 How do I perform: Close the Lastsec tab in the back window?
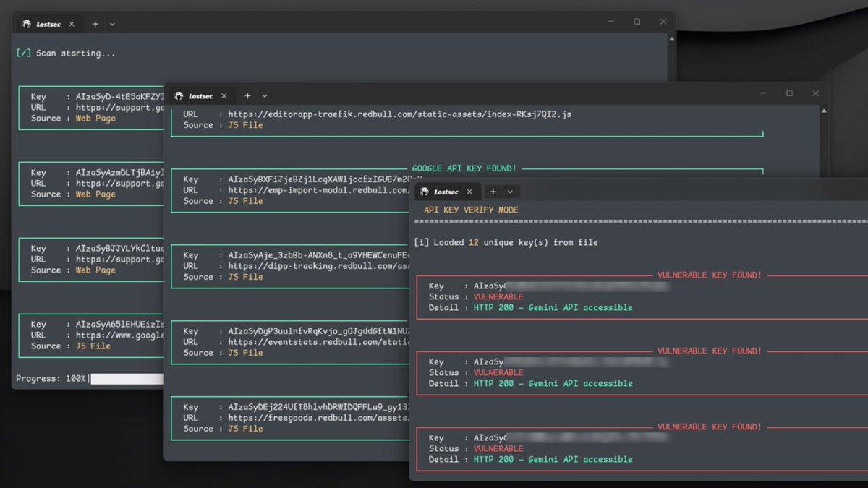click(72, 24)
